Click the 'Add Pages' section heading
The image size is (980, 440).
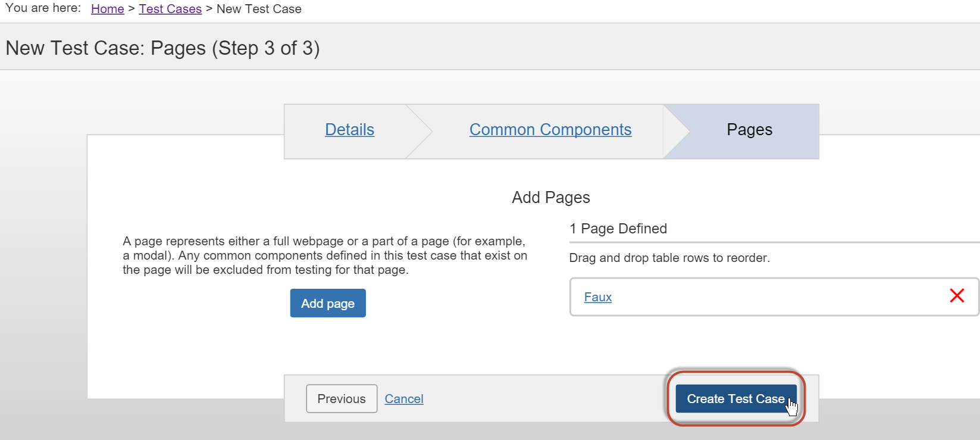(x=551, y=198)
